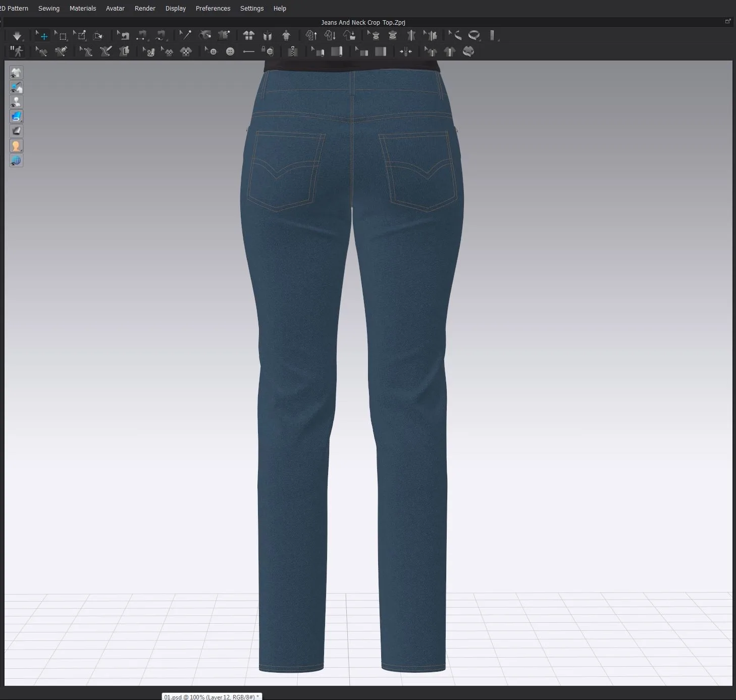Screen dimensions: 736x700
Task: Choose the Segment Sewing tool
Action: [x=142, y=35]
